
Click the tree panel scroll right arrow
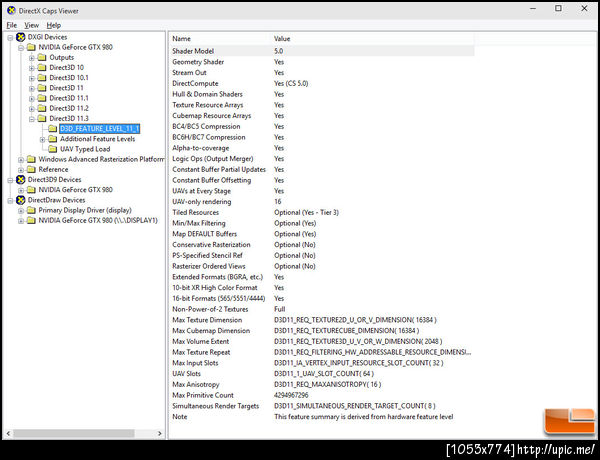click(160, 434)
